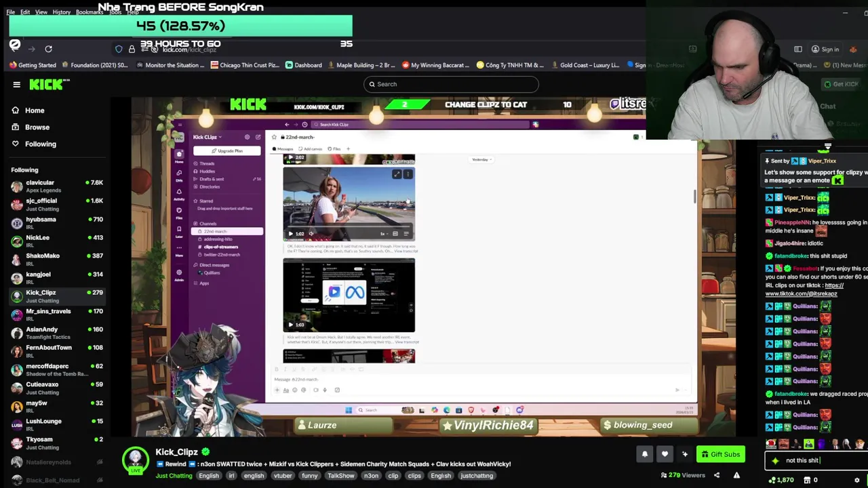
Task: Click LushLounge's avatar icon
Action: pyautogui.click(x=17, y=424)
